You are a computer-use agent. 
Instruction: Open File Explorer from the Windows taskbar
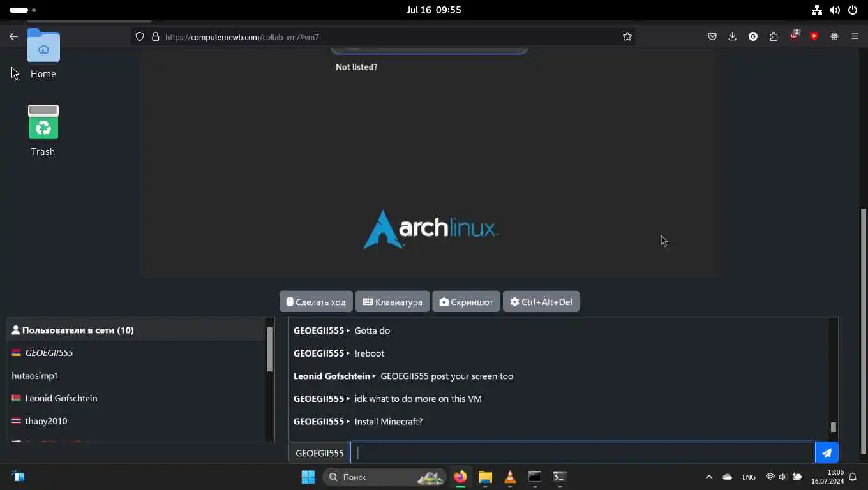tap(485, 477)
